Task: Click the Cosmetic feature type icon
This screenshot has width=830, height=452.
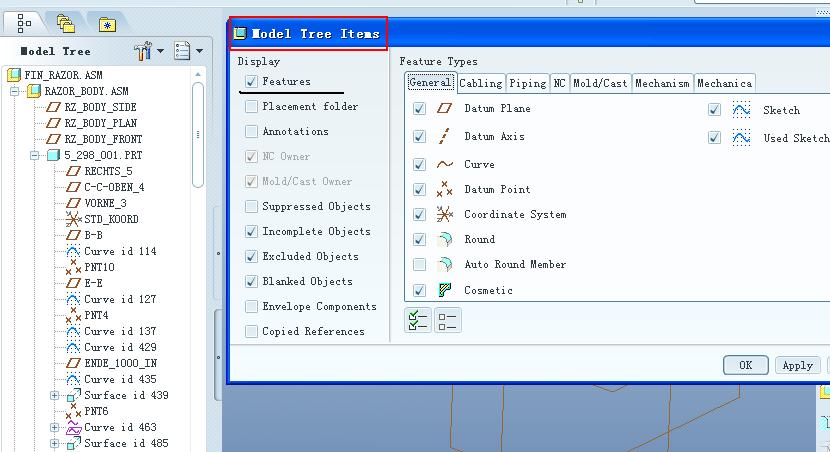Action: [445, 290]
